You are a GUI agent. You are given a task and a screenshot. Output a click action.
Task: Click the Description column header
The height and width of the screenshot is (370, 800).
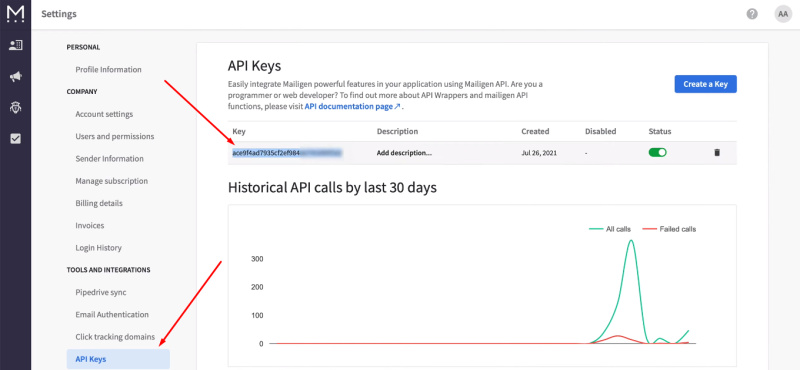[397, 131]
